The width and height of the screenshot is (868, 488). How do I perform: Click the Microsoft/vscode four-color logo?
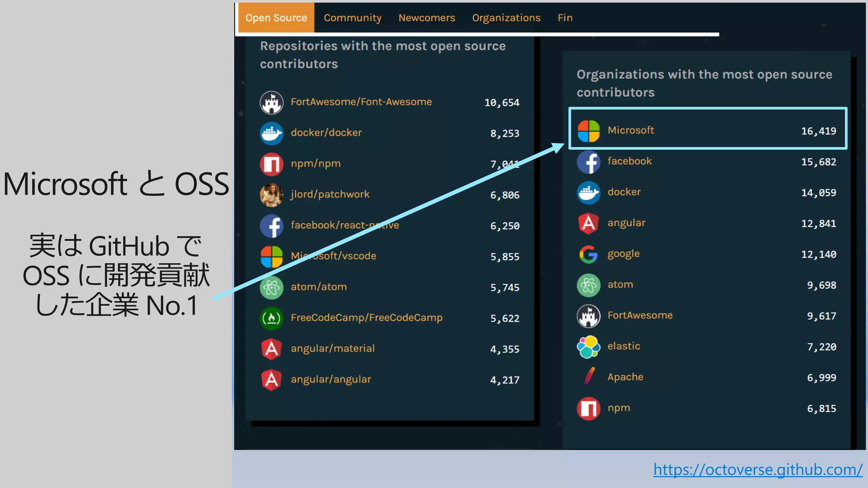tap(272, 257)
